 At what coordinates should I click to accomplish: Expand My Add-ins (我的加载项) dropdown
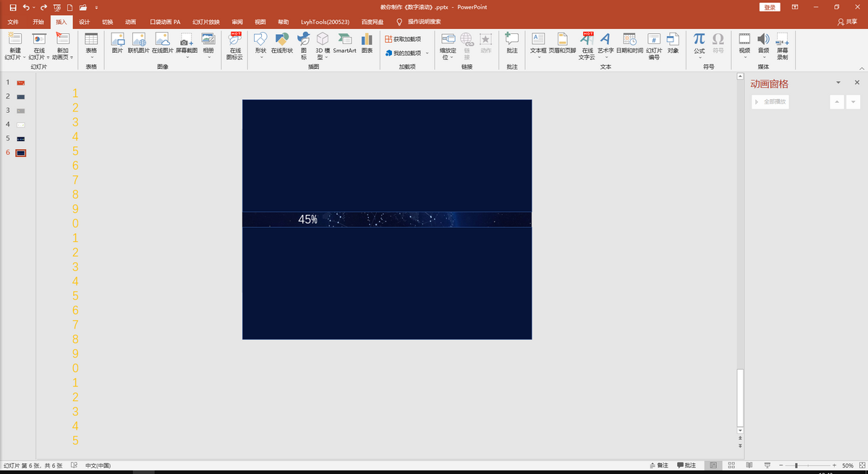427,53
